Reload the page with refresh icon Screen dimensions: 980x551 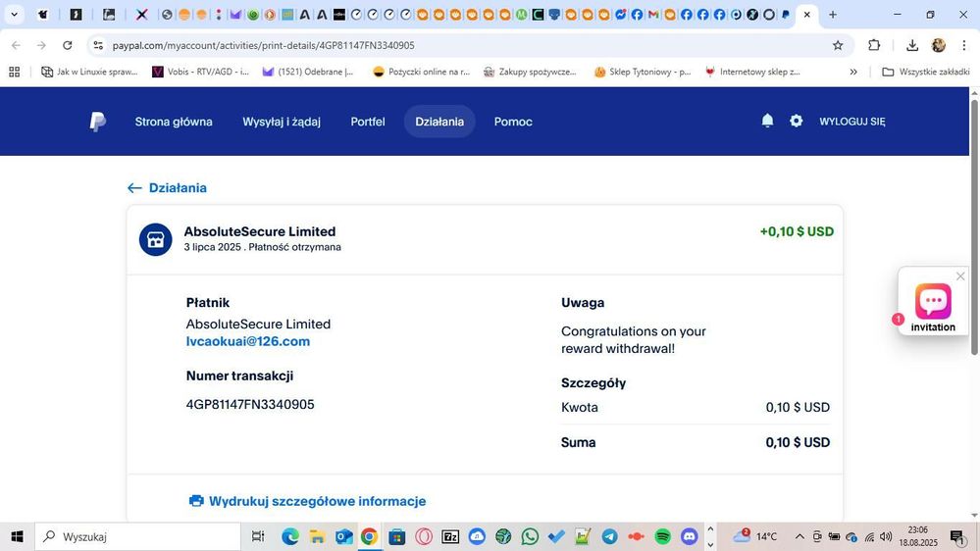pos(67,45)
